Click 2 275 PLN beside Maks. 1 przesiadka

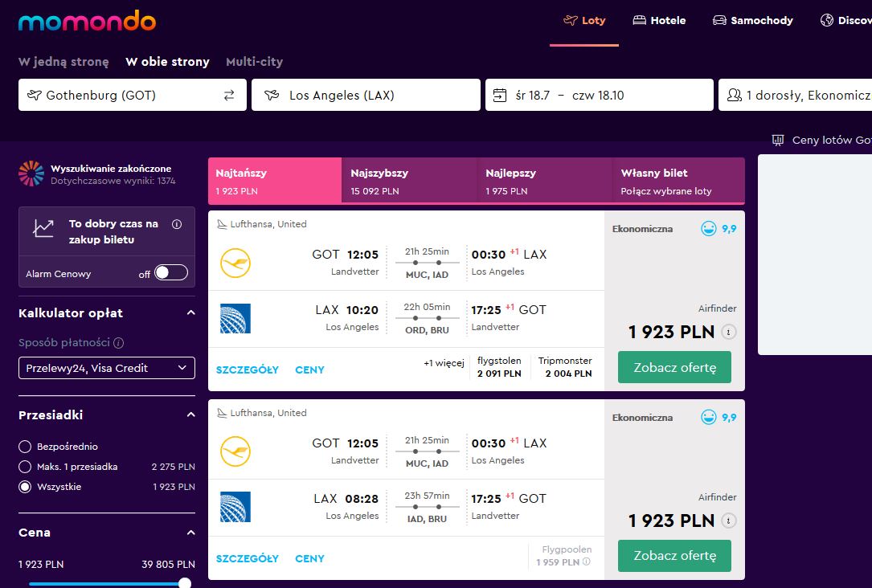(x=173, y=467)
